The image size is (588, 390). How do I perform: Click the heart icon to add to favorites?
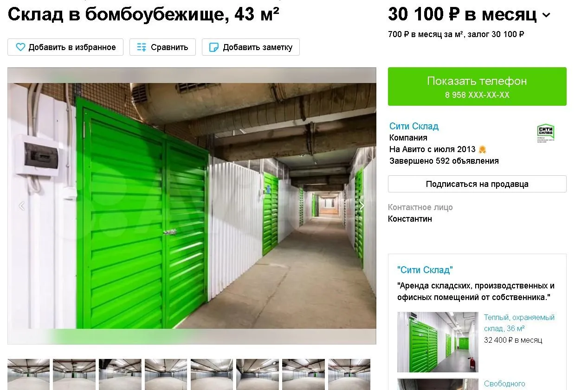tap(20, 47)
